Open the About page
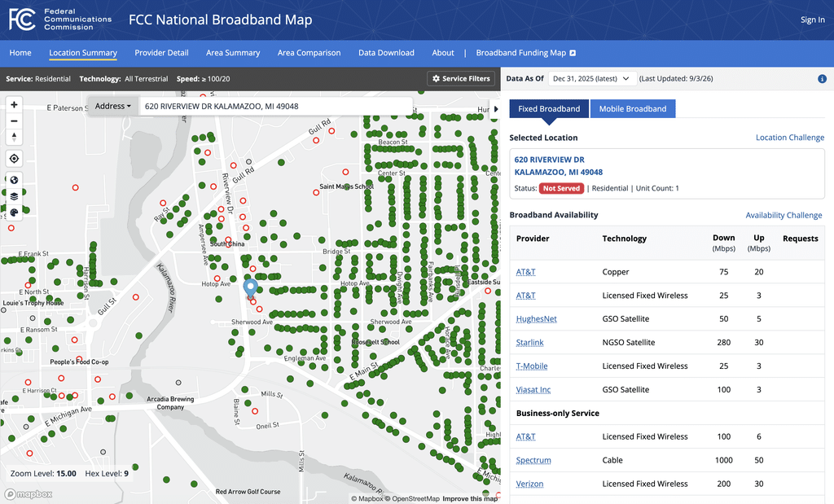Viewport: 834px width, 504px height. click(x=443, y=53)
